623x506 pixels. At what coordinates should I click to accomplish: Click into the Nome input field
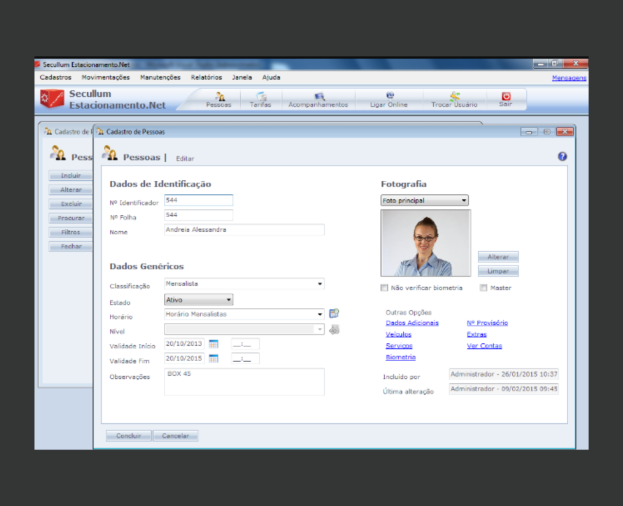244,230
